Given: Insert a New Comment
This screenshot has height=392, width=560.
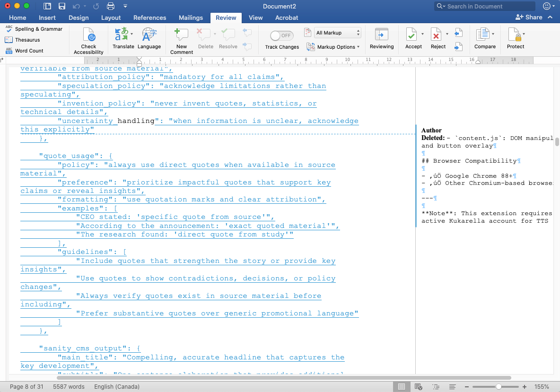Looking at the screenshot, I should click(182, 41).
